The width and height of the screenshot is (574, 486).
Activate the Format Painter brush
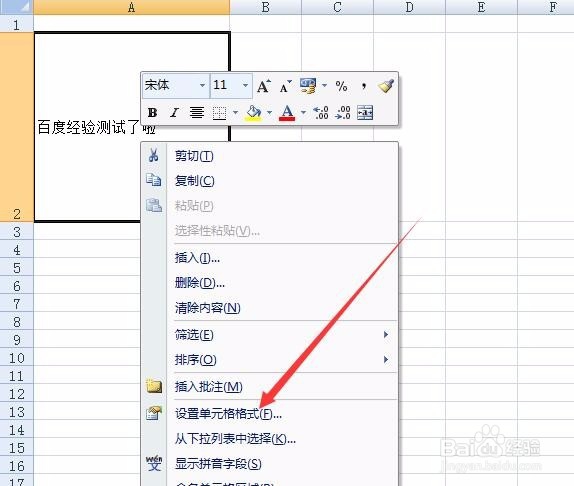pyautogui.click(x=385, y=86)
